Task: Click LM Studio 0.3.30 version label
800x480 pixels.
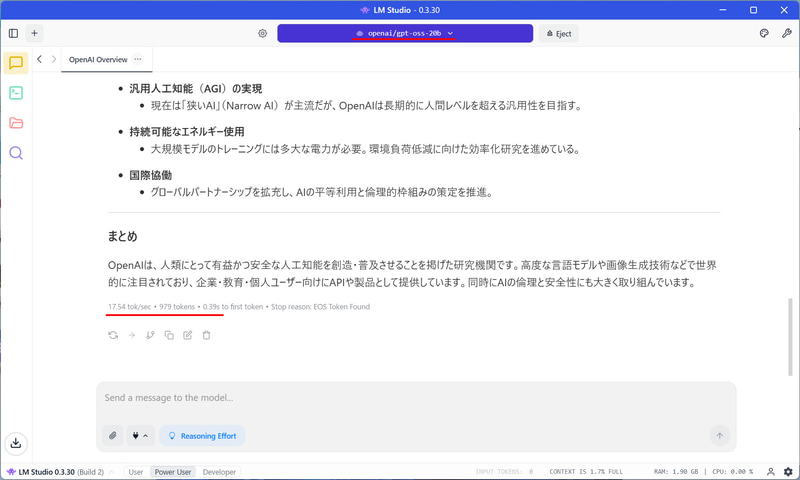Action: click(46, 472)
